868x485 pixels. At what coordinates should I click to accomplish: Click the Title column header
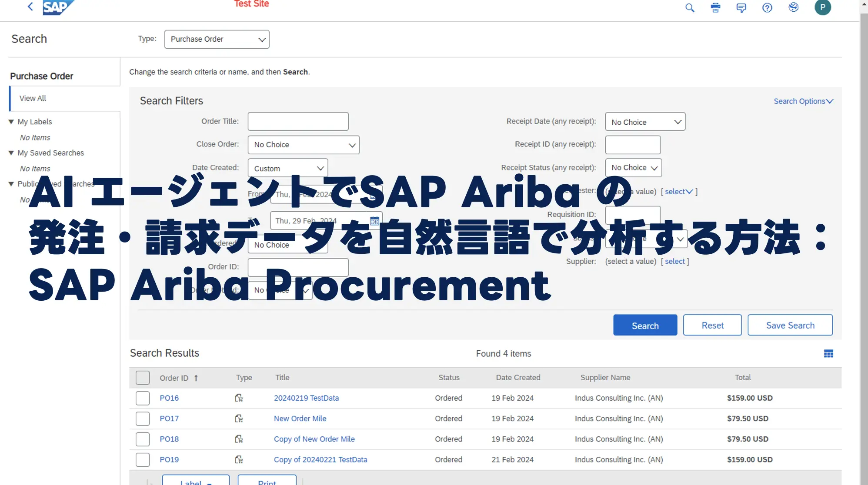coord(282,378)
